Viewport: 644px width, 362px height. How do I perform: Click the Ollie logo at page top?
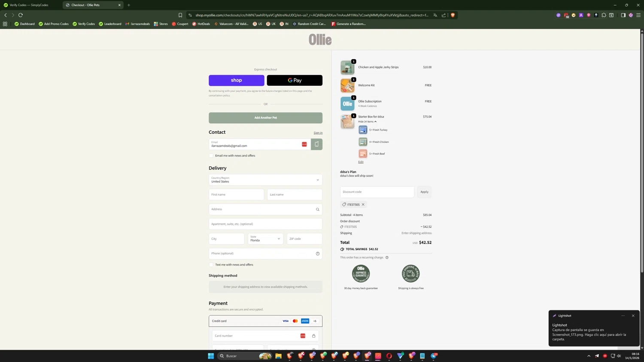pyautogui.click(x=320, y=39)
